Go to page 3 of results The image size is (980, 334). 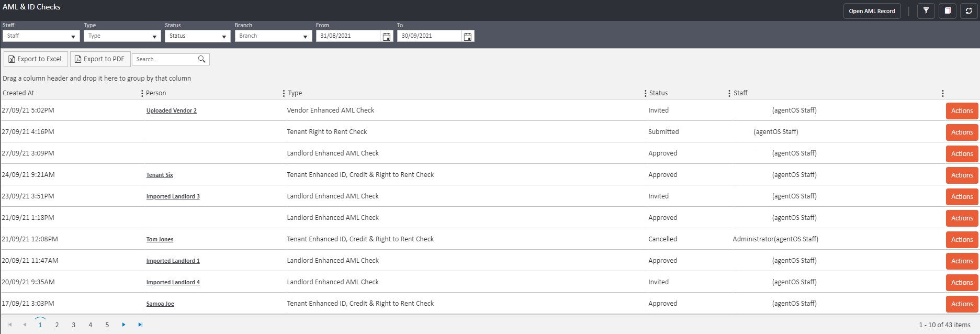[x=74, y=325]
